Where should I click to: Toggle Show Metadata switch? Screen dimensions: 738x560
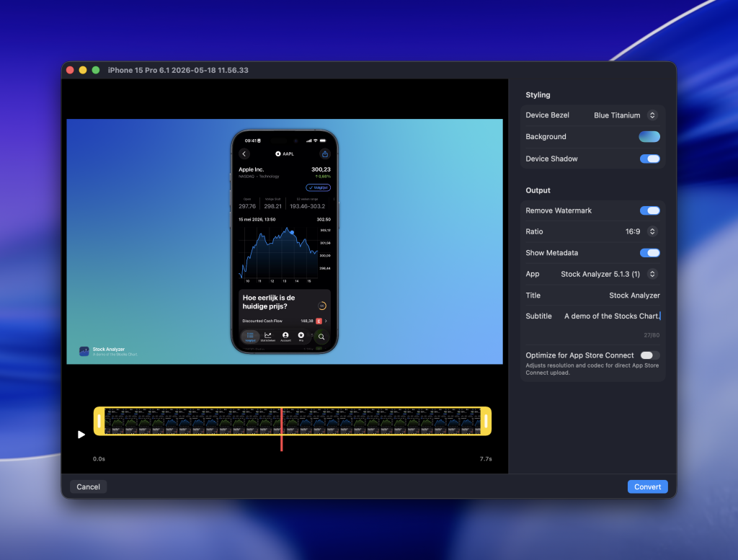(649, 253)
